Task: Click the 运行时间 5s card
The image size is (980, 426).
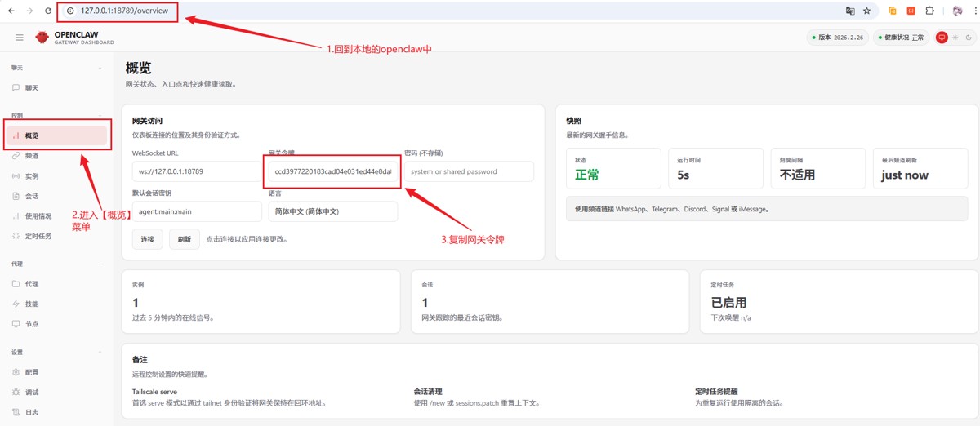Action: 715,168
